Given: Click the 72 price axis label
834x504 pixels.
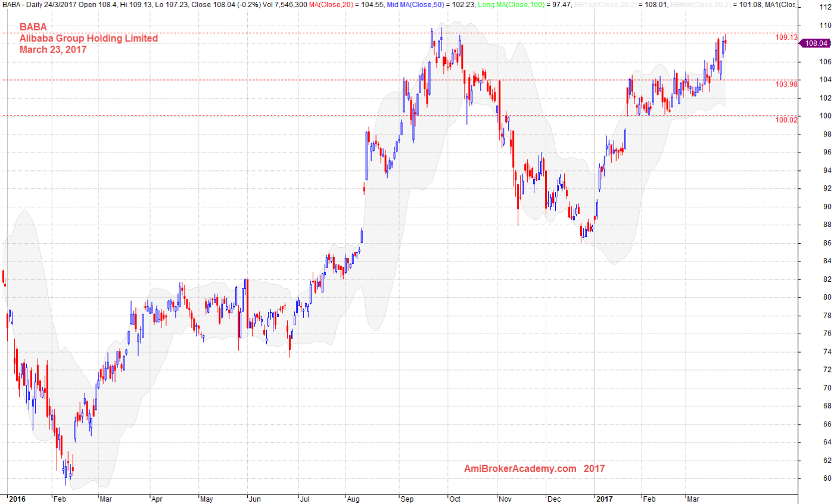Looking at the screenshot, I should coord(827,370).
